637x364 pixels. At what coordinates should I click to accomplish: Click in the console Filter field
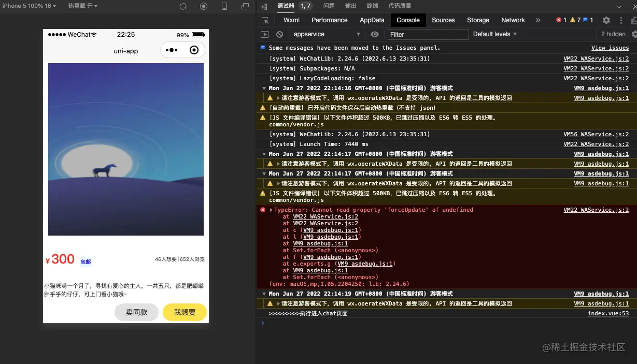pos(428,34)
